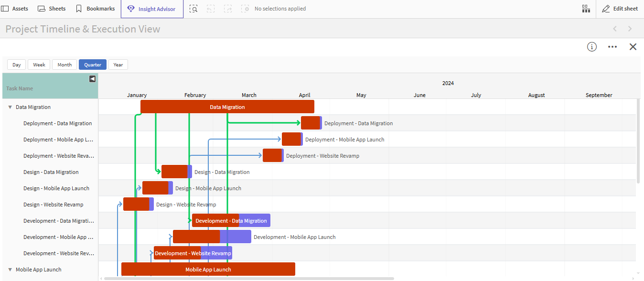Switch timeline scale to Week

(39, 65)
